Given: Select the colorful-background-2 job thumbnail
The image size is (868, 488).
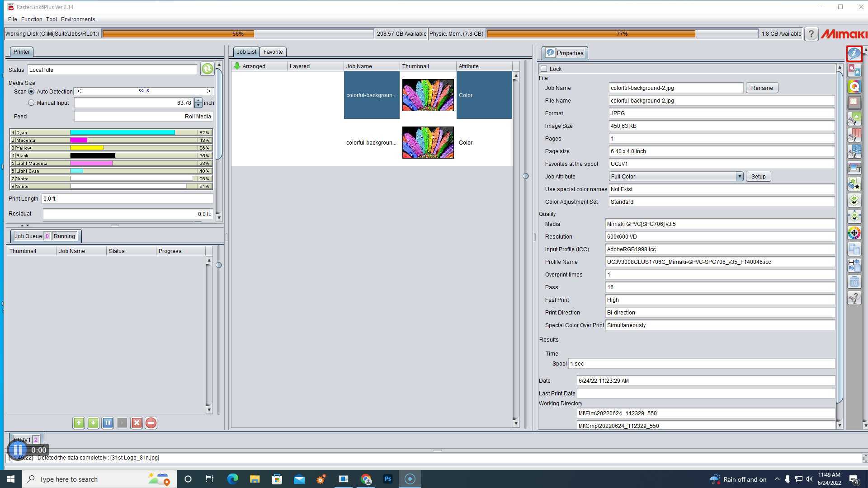Looking at the screenshot, I should 427,95.
